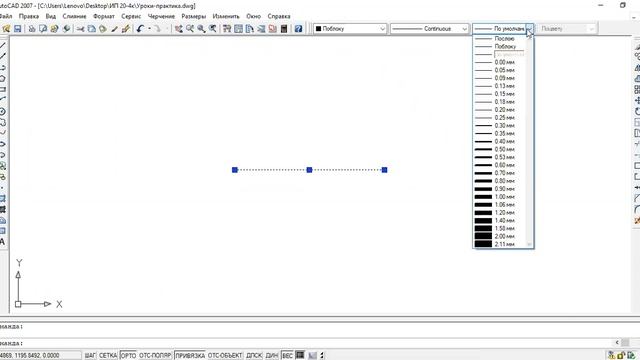
Task: Toggle ОТС-ОБЪЕКТ object tracking
Action: [225, 356]
